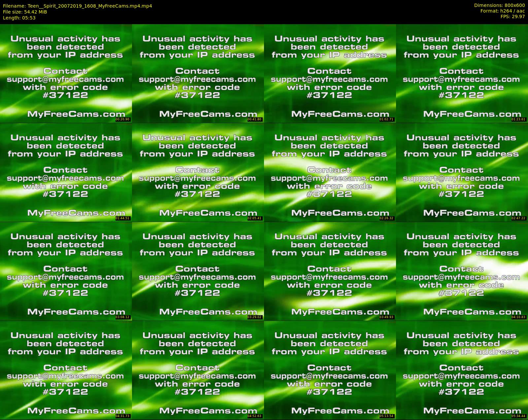The height and width of the screenshot is (420, 528).
Task: Select the "File size: 54.42 MiB" text
Action: point(25,12)
